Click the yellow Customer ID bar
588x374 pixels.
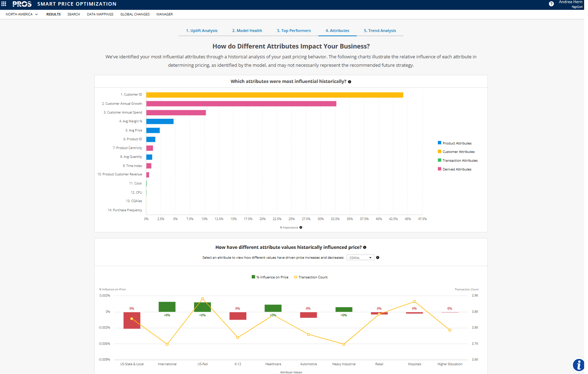click(x=274, y=94)
